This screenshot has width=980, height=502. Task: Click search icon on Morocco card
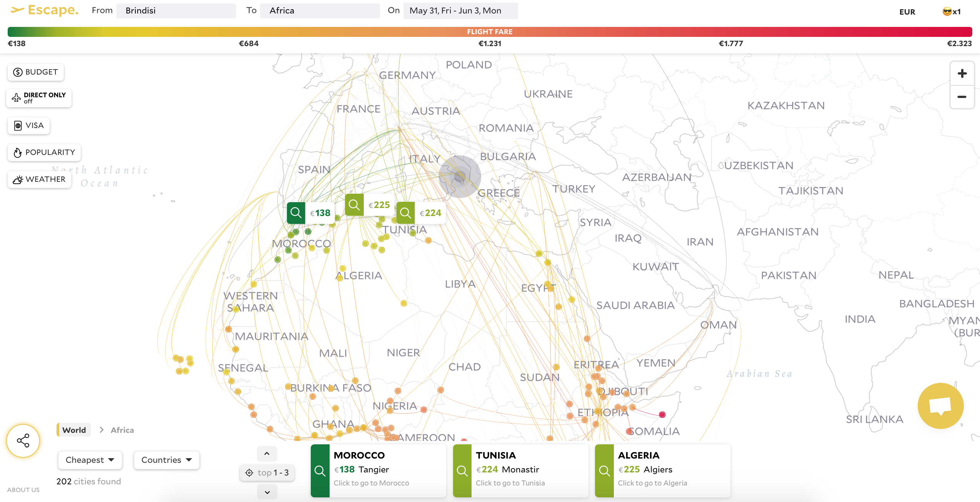point(320,470)
